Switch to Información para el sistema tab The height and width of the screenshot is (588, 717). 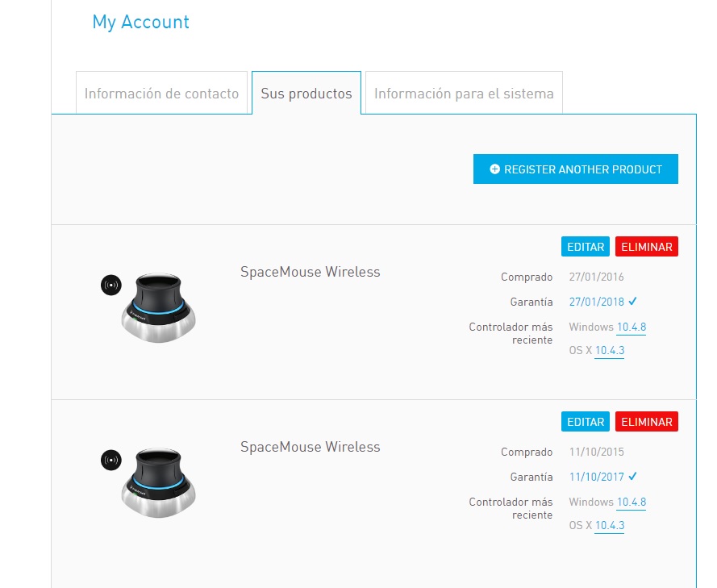click(464, 94)
